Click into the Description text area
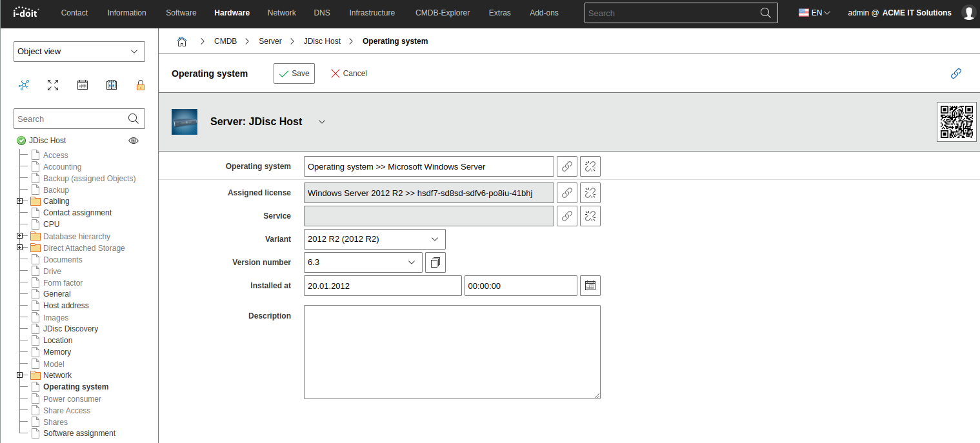The height and width of the screenshot is (443, 980). 452,352
